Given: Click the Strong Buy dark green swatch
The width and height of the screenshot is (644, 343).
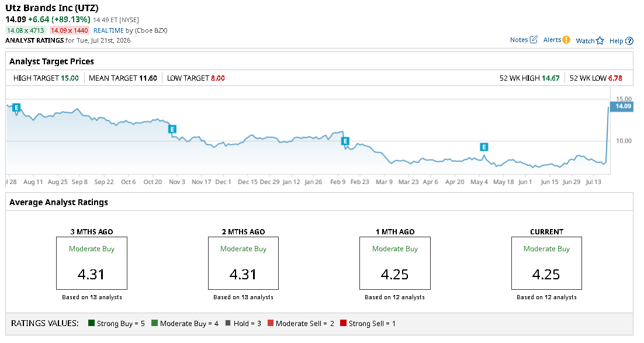Looking at the screenshot, I should 91,323.
